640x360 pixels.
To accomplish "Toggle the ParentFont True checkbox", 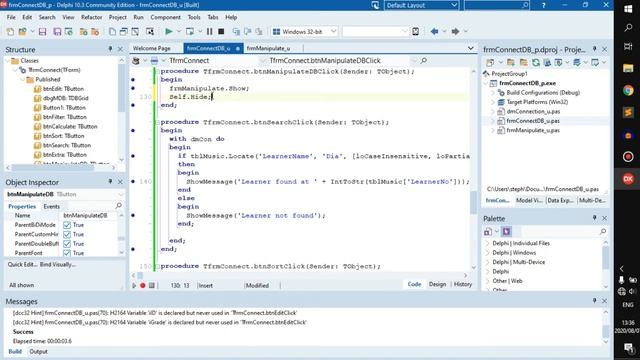I will coord(67,253).
